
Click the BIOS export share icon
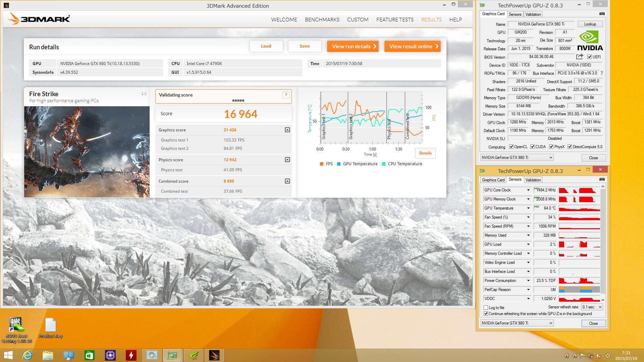(x=580, y=57)
